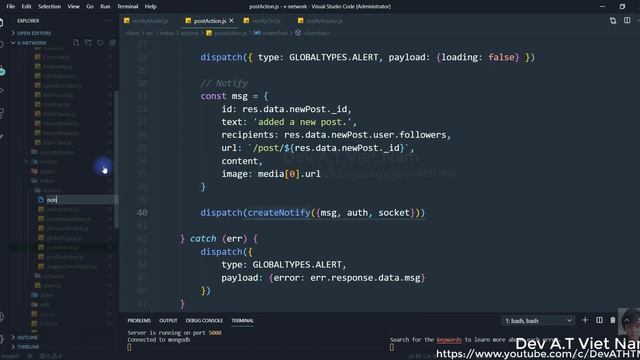Click the errors and warnings status indicator
This screenshot has width=640, height=360.
point(51,356)
